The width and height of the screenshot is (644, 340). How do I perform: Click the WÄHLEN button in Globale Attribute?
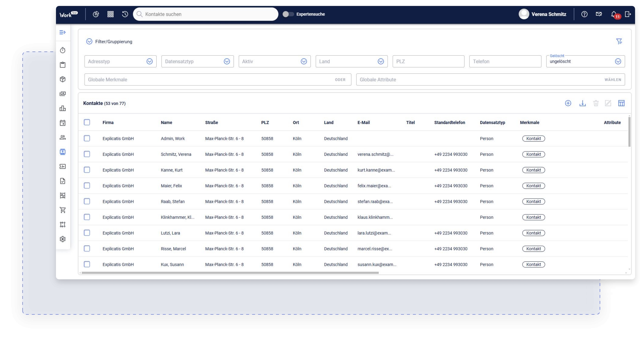click(612, 80)
